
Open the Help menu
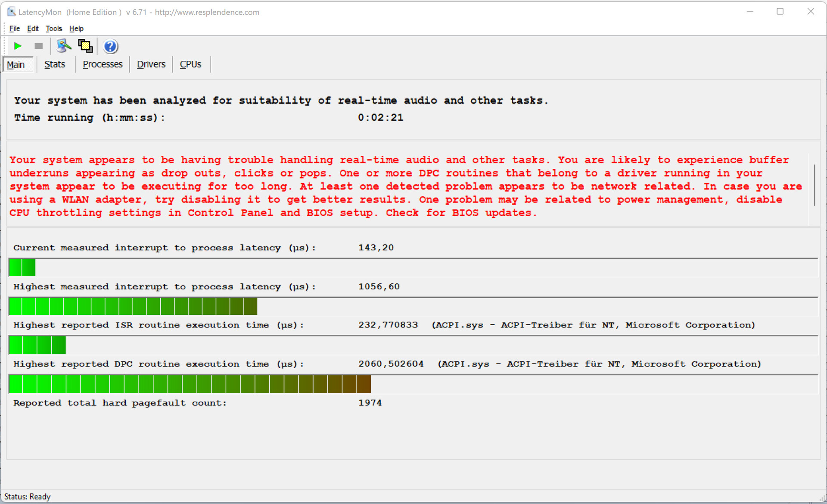tap(76, 28)
